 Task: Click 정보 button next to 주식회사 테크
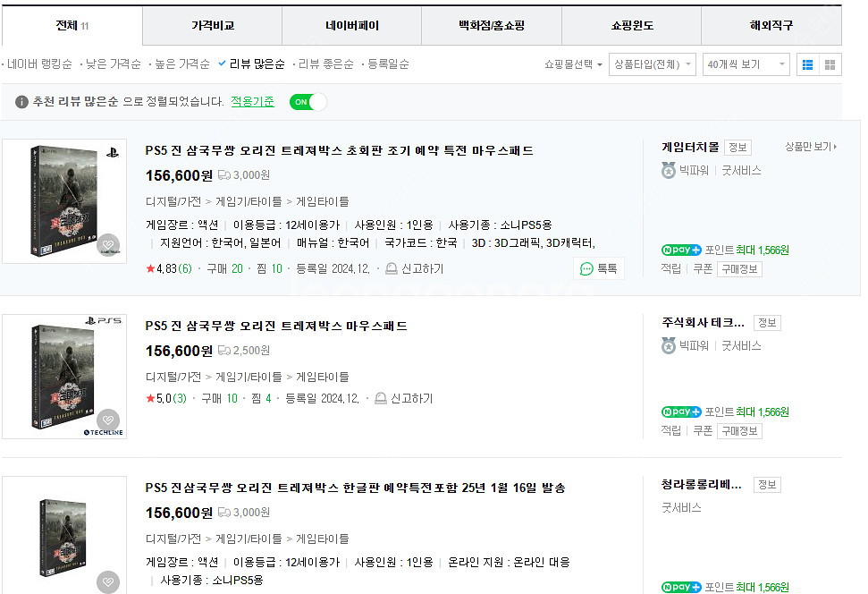[x=767, y=322]
